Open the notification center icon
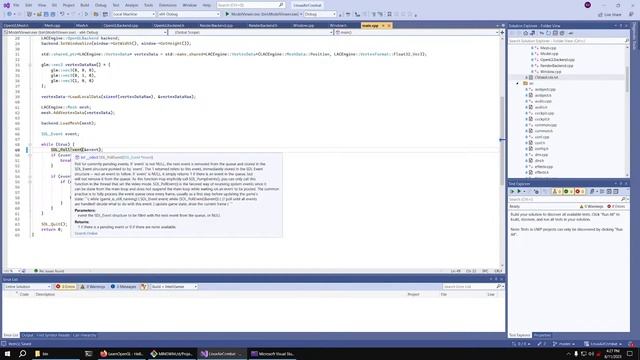640x360 pixels. pyautogui.click(x=630, y=353)
